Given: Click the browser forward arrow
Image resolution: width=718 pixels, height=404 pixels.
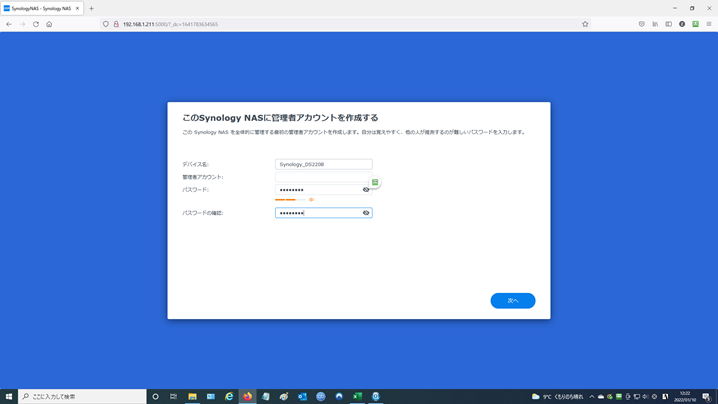Looking at the screenshot, I should tap(22, 24).
